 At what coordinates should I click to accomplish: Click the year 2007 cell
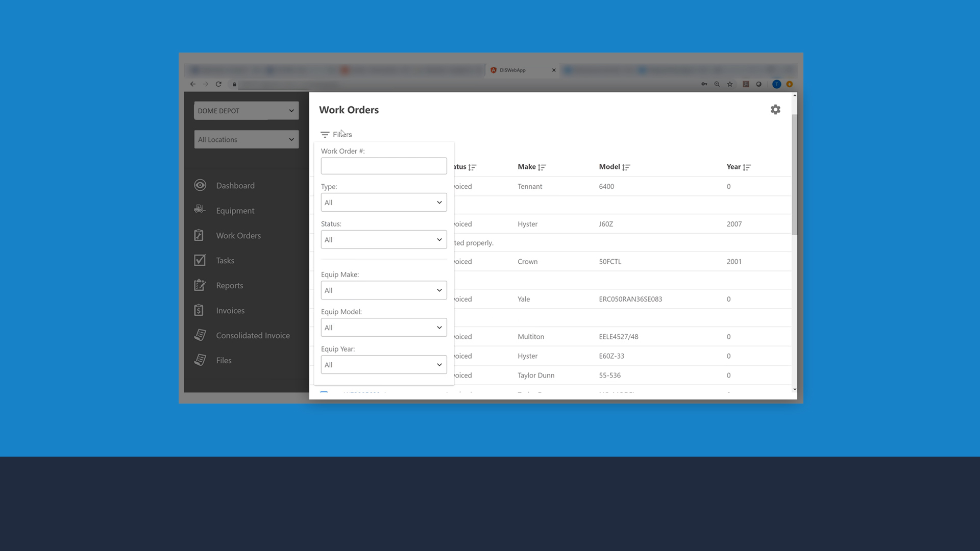coord(734,224)
